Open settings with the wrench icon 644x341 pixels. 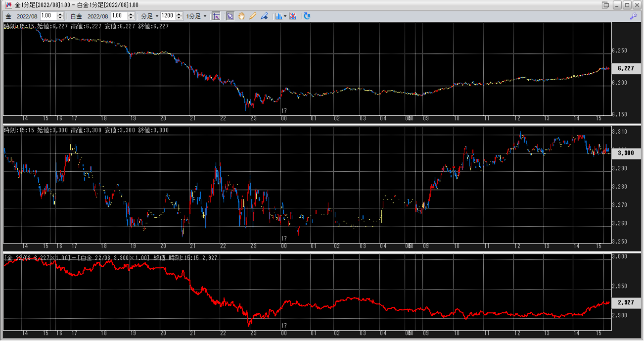(x=633, y=16)
